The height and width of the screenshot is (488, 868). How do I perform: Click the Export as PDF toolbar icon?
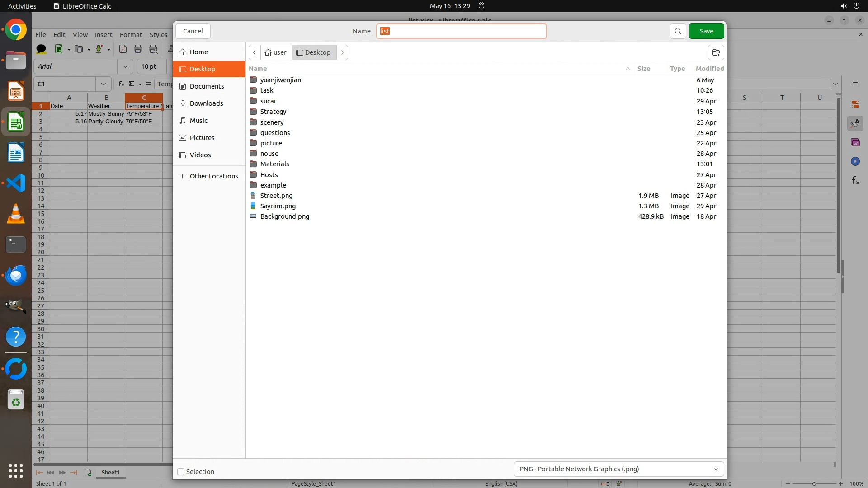123,49
